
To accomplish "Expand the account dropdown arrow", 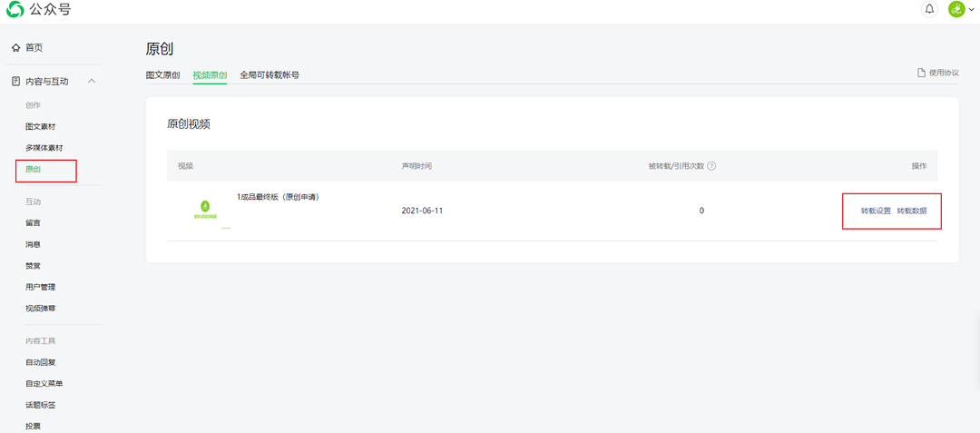I will click(971, 10).
